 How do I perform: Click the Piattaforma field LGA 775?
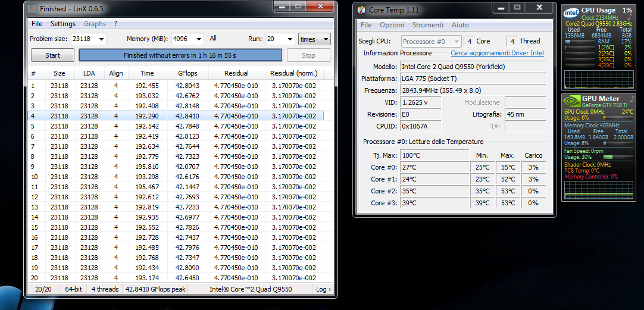coord(473,79)
